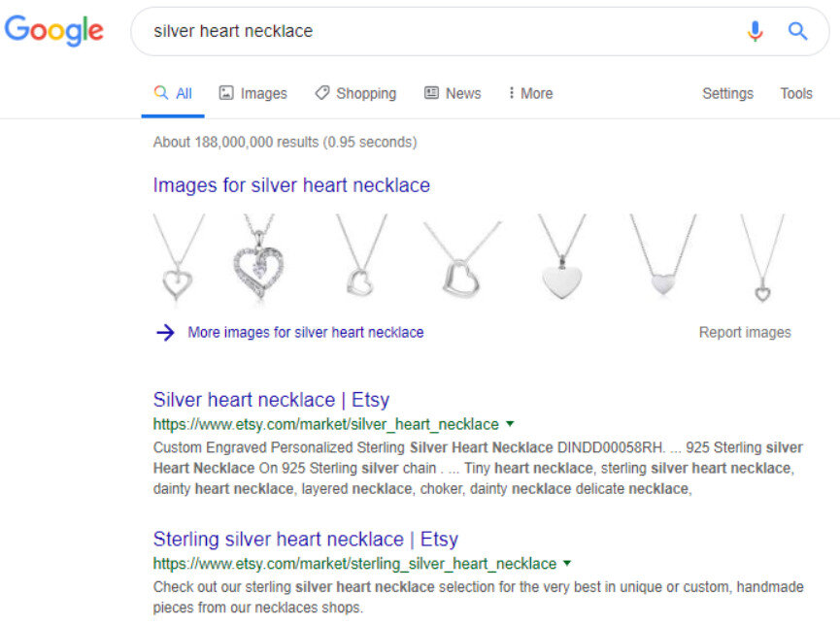This screenshot has width=840, height=624.
Task: Click the Report images link
Action: pyautogui.click(x=745, y=332)
